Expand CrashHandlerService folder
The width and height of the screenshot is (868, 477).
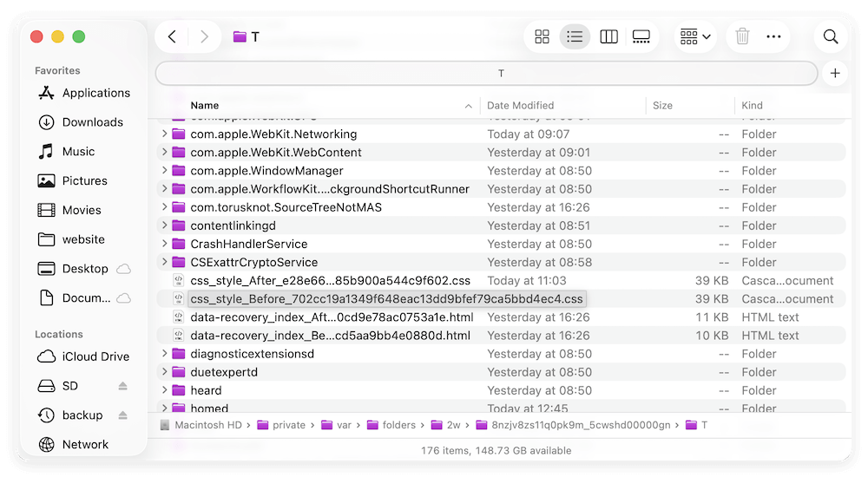[164, 244]
